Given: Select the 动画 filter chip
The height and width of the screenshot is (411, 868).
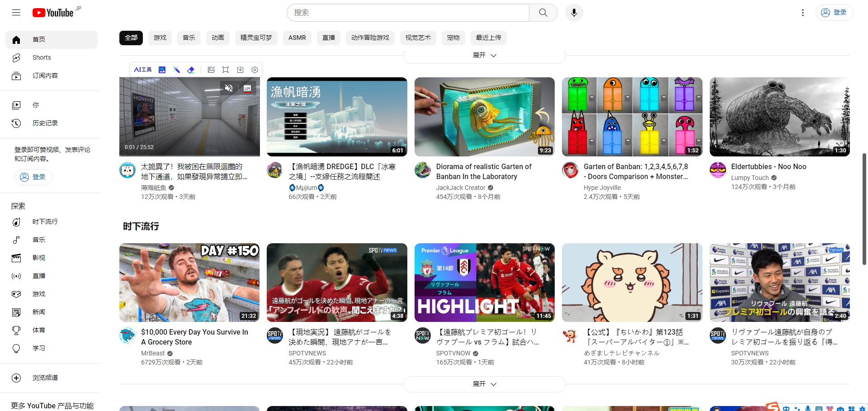Looking at the screenshot, I should tap(218, 38).
